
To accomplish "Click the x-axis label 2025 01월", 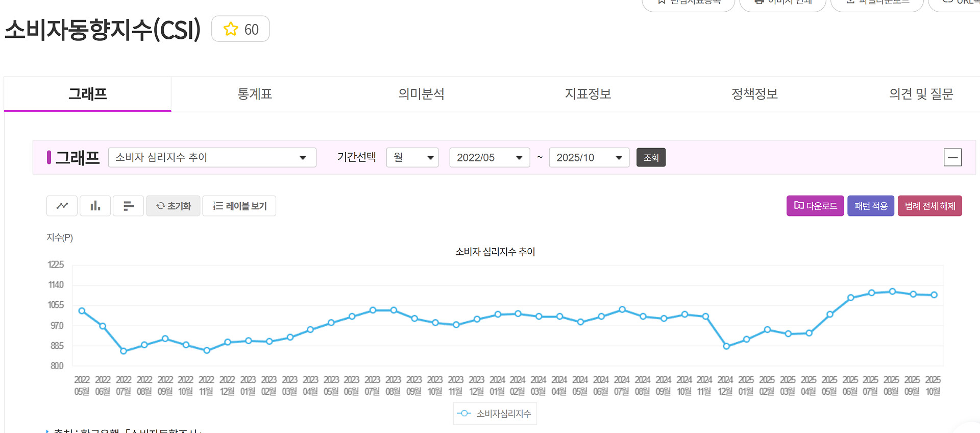I will point(746,386).
